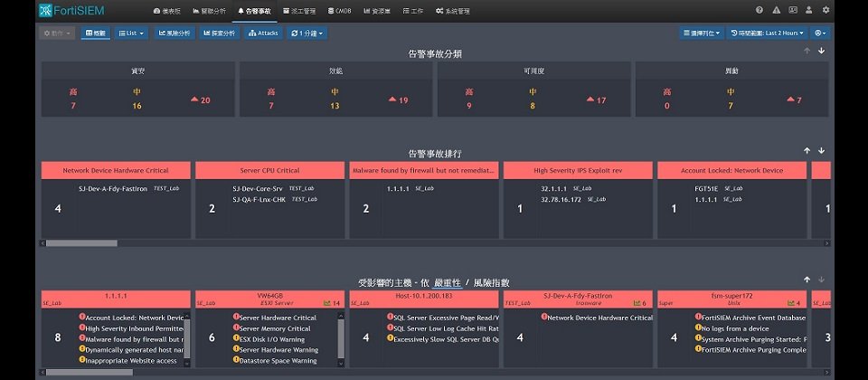
Task: Open the Last 2 Hours time range dropdown
Action: [768, 33]
